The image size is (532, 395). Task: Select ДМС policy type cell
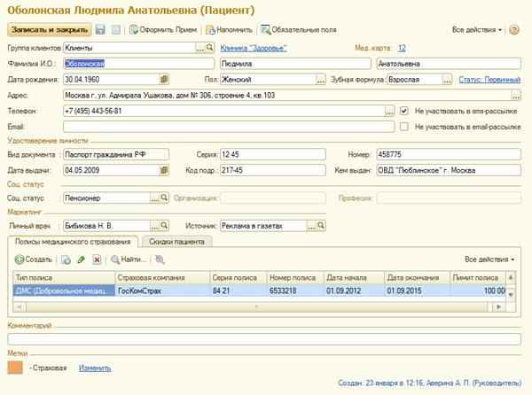[64, 290]
